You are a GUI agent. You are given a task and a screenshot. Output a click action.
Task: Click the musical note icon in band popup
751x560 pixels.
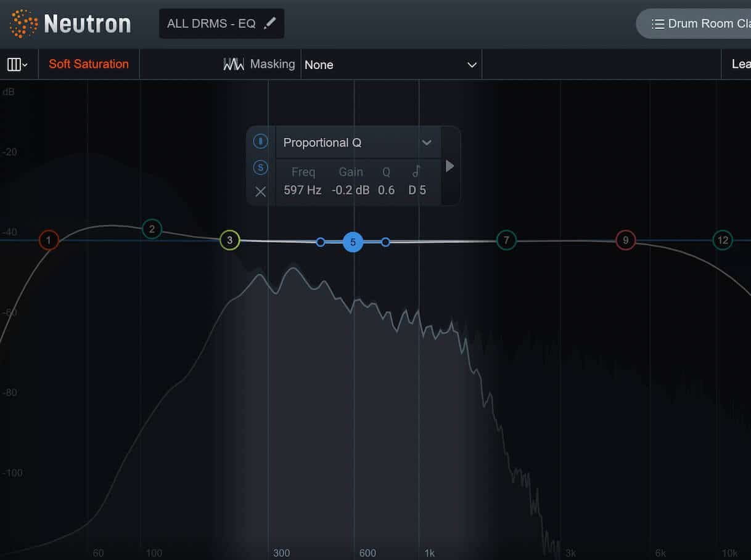417,172
